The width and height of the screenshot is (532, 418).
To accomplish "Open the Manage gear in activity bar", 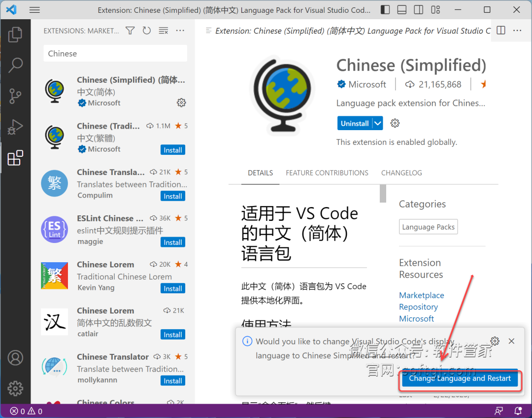I will point(15,388).
